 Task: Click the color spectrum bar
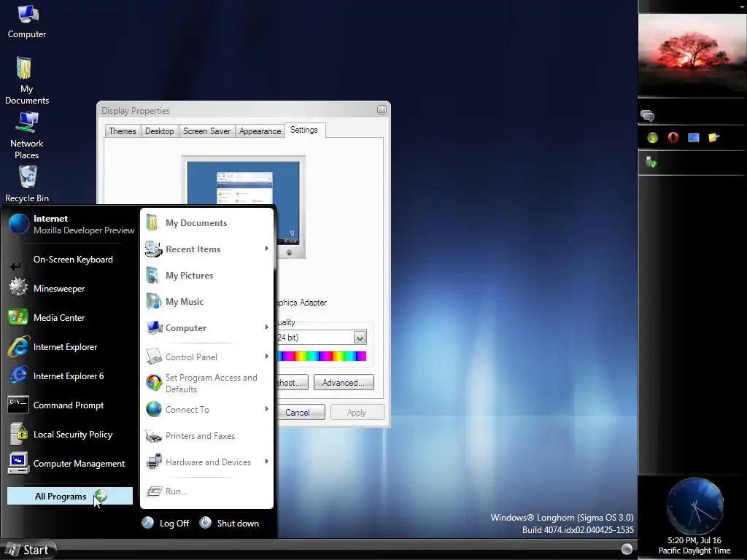pyautogui.click(x=322, y=356)
